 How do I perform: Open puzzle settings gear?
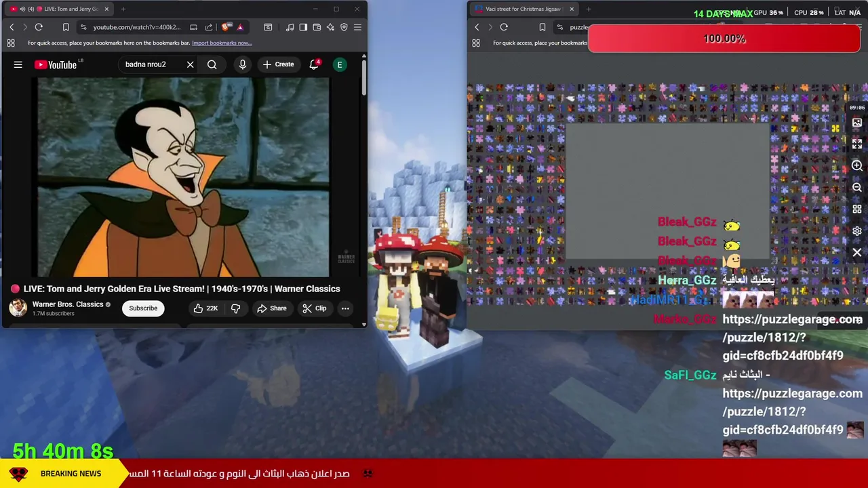point(857,231)
